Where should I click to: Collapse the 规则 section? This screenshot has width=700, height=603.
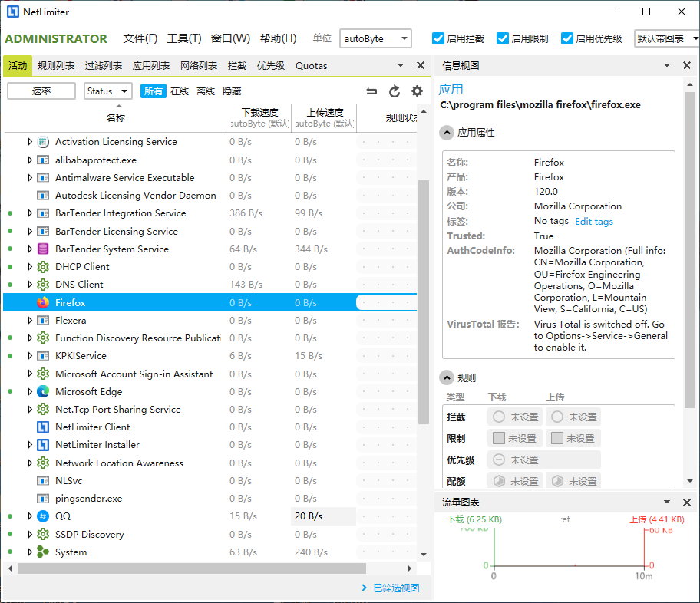447,378
